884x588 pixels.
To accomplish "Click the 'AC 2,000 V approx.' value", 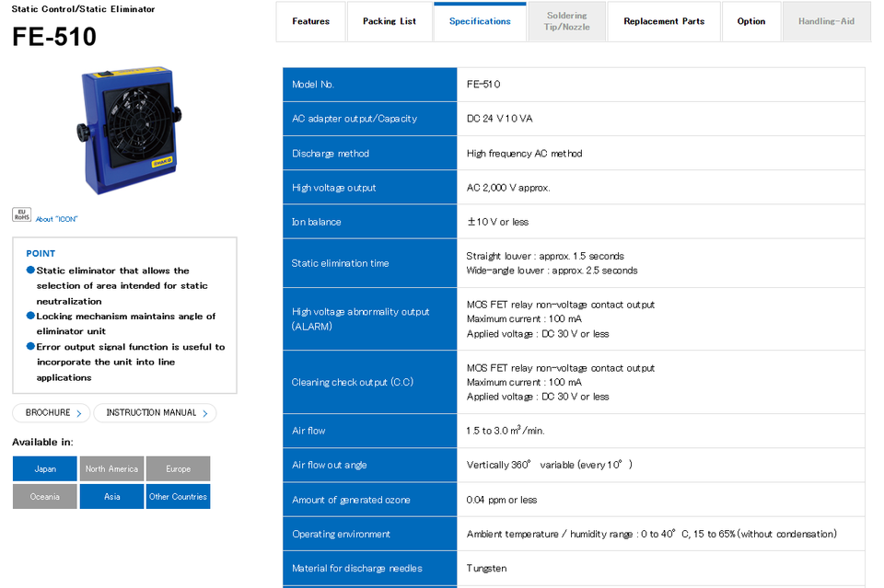I will [508, 188].
